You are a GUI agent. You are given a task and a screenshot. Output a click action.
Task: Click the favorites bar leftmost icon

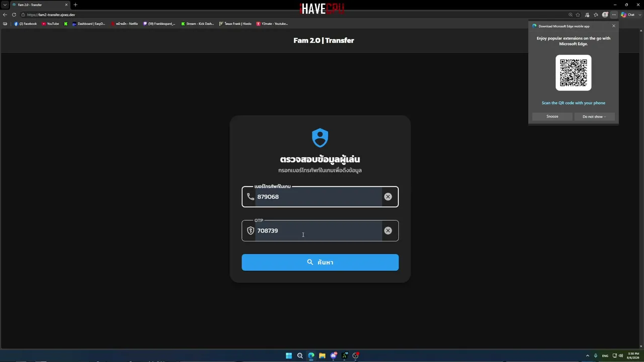coord(5,24)
